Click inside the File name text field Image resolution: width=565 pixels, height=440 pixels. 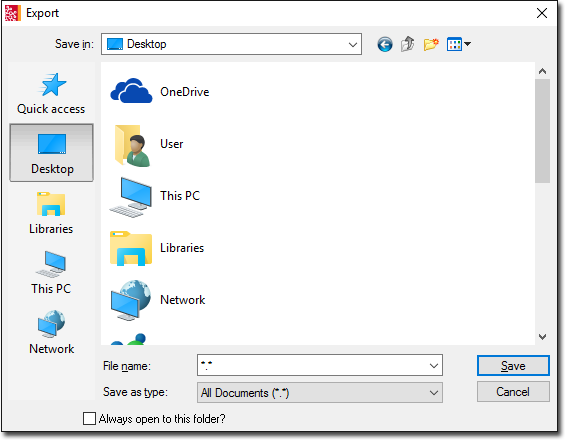pos(312,366)
